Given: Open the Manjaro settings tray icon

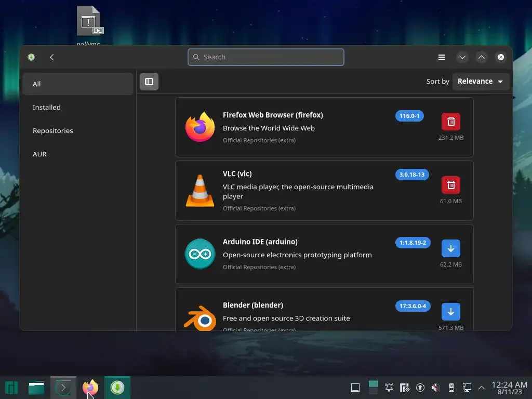Looking at the screenshot, I should pyautogui.click(x=404, y=388).
